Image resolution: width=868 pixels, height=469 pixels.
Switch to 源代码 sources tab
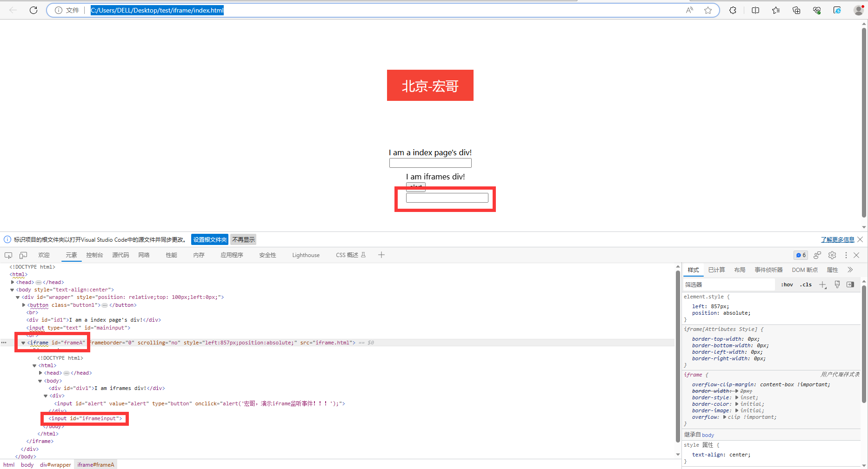[120, 255]
